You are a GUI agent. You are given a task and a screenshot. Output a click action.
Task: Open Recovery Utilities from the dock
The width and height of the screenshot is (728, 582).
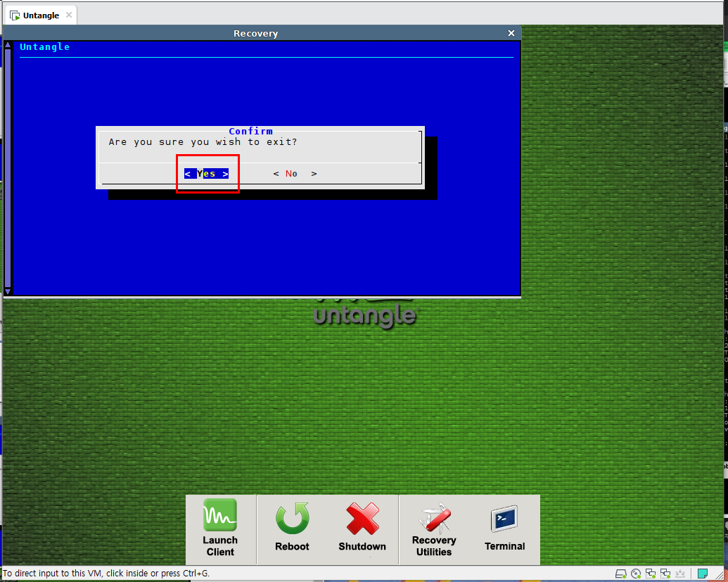434,530
